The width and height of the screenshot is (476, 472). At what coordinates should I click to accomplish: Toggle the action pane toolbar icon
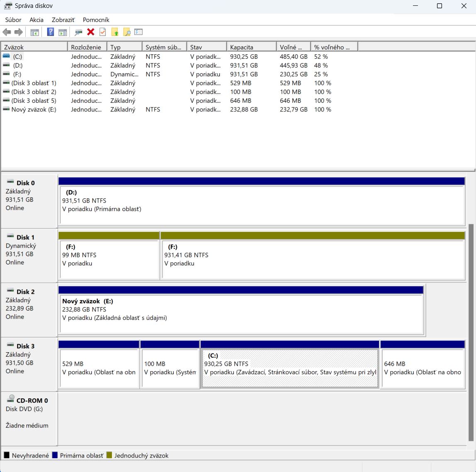pos(63,32)
